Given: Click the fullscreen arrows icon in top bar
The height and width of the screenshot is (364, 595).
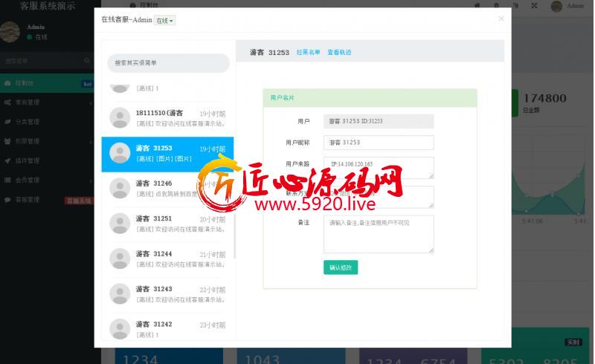Looking at the screenshot, I should [534, 6].
